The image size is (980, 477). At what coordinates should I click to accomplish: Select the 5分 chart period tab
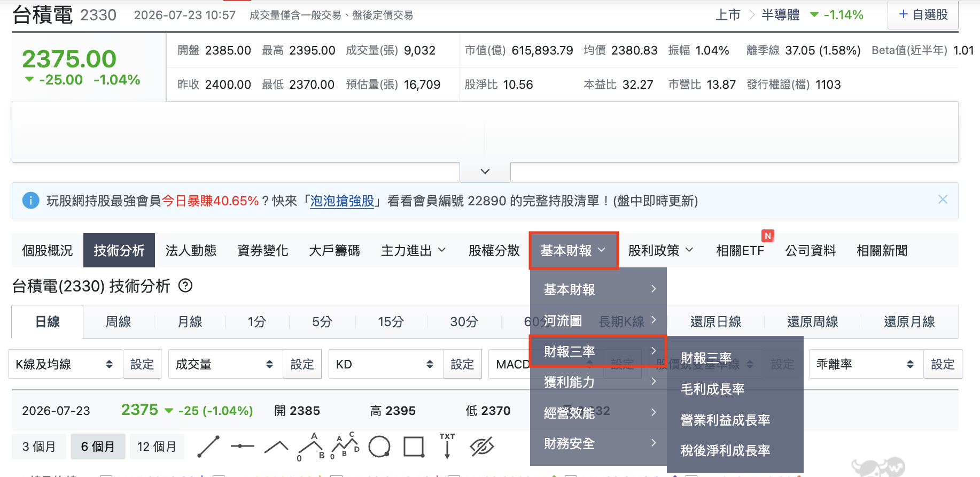click(322, 322)
